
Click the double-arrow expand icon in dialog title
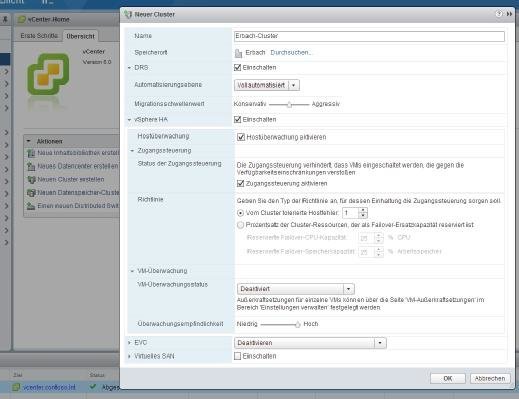point(509,14)
